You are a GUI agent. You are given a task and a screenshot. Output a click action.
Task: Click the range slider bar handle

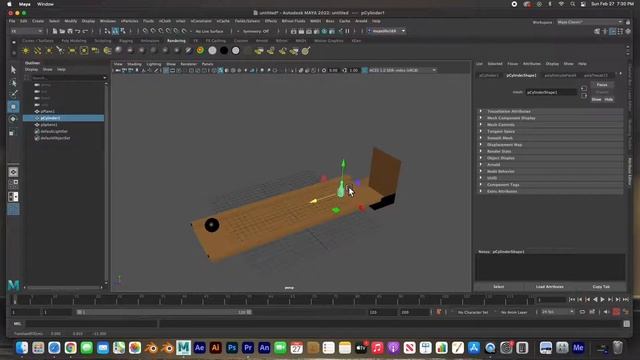pos(164,312)
